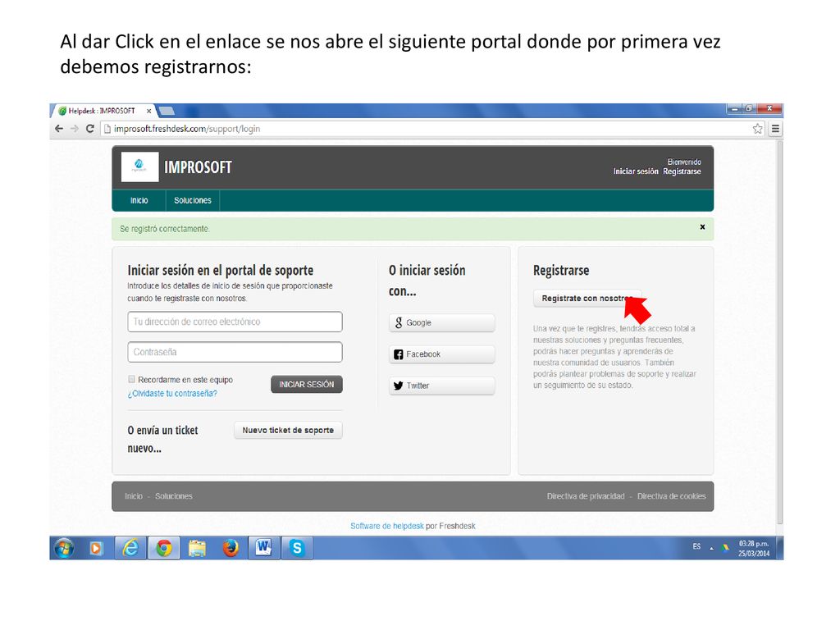
Task: Launch Internet Explorer from the taskbar
Action: [x=130, y=548]
